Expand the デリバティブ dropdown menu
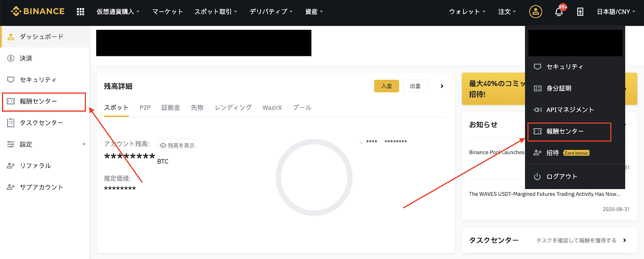Image resolution: width=644 pixels, height=259 pixels. coord(271,12)
